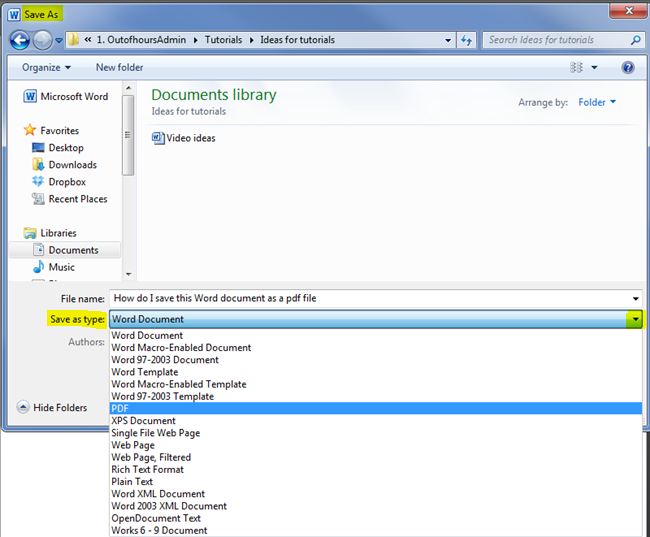Choose Plain Text type
This screenshot has height=537, width=650.
pos(376,481)
